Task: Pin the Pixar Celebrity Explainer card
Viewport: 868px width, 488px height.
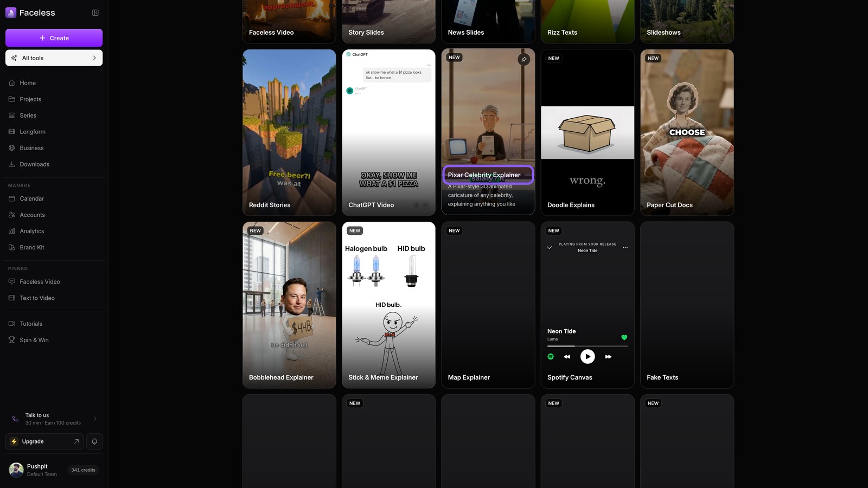Action: 524,59
